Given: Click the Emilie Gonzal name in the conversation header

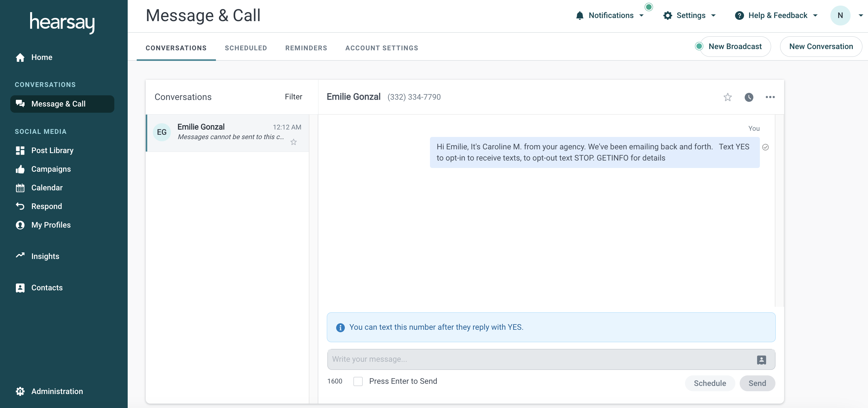Looking at the screenshot, I should [x=354, y=97].
